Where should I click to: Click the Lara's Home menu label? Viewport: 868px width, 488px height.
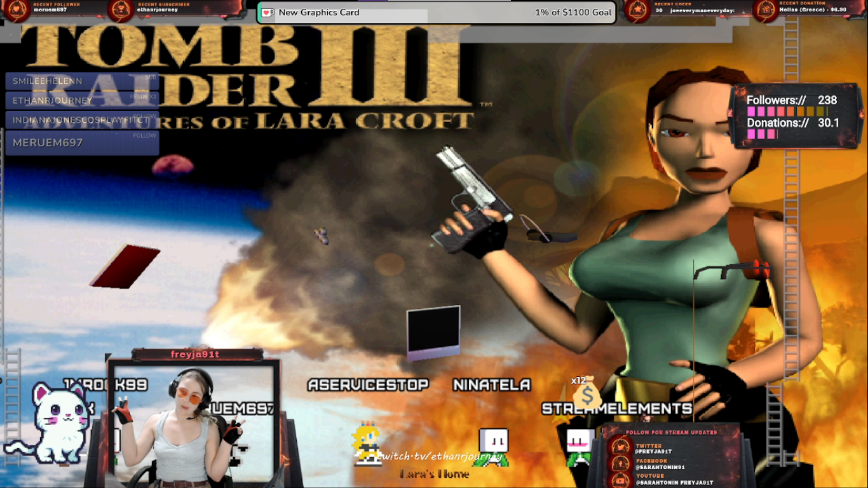435,474
